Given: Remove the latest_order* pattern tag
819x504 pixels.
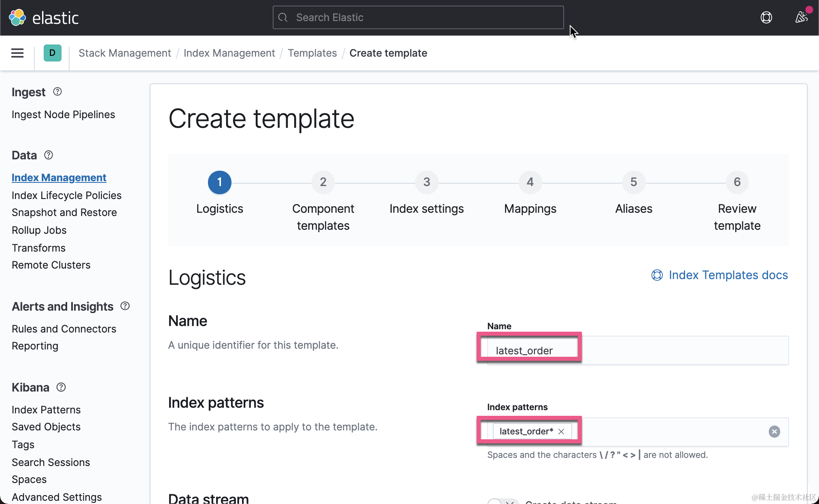Looking at the screenshot, I should 561,431.
